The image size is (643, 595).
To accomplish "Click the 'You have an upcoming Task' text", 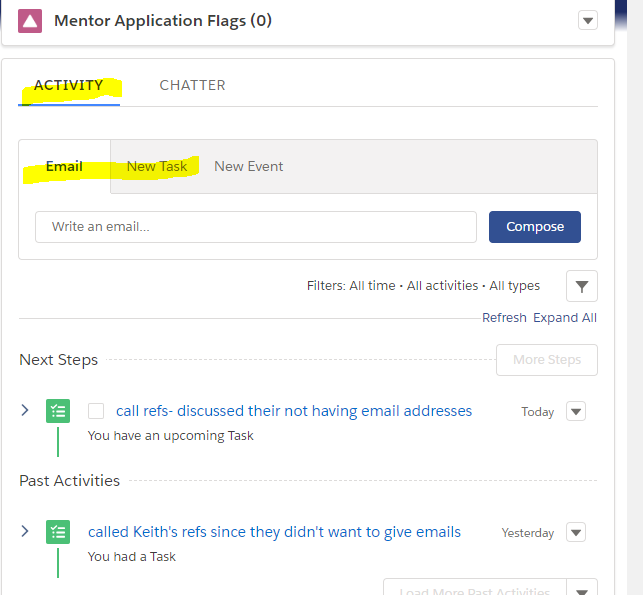I will pos(171,435).
